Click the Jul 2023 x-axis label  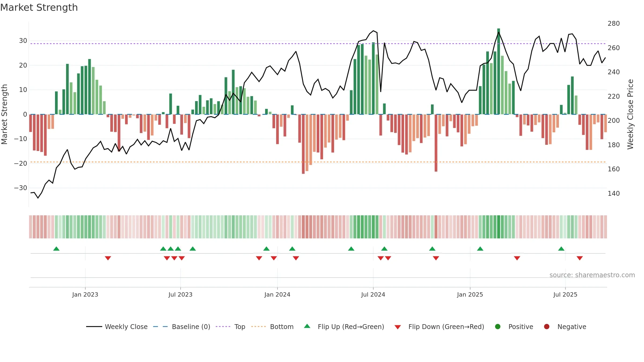click(180, 294)
